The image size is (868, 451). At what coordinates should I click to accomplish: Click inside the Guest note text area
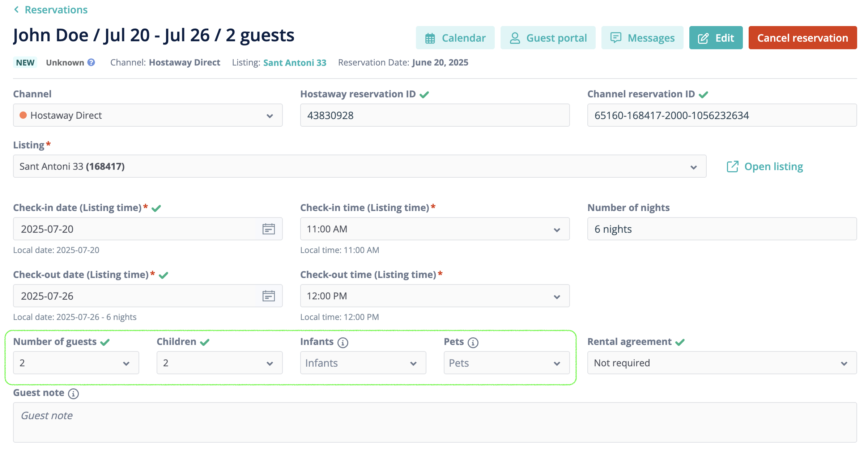click(435, 422)
